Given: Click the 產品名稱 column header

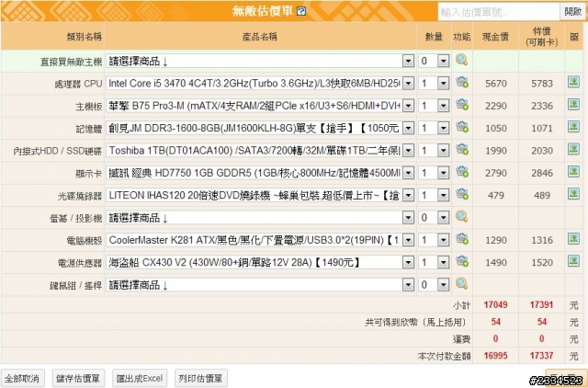Looking at the screenshot, I should [259, 37].
